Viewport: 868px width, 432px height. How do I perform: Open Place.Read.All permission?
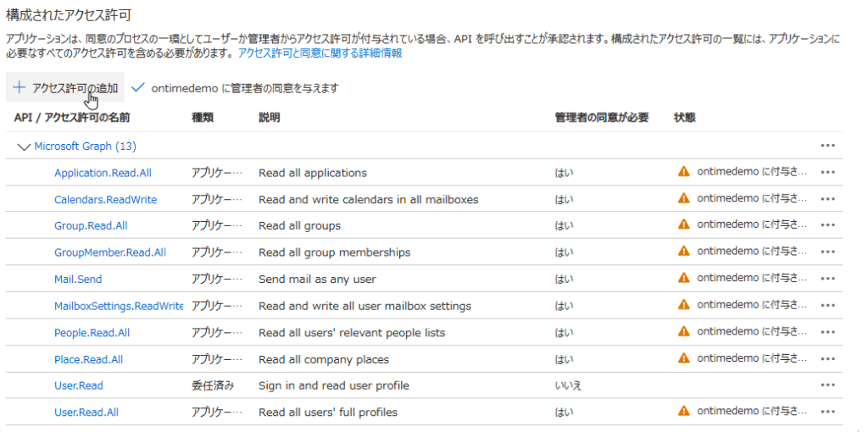point(88,359)
